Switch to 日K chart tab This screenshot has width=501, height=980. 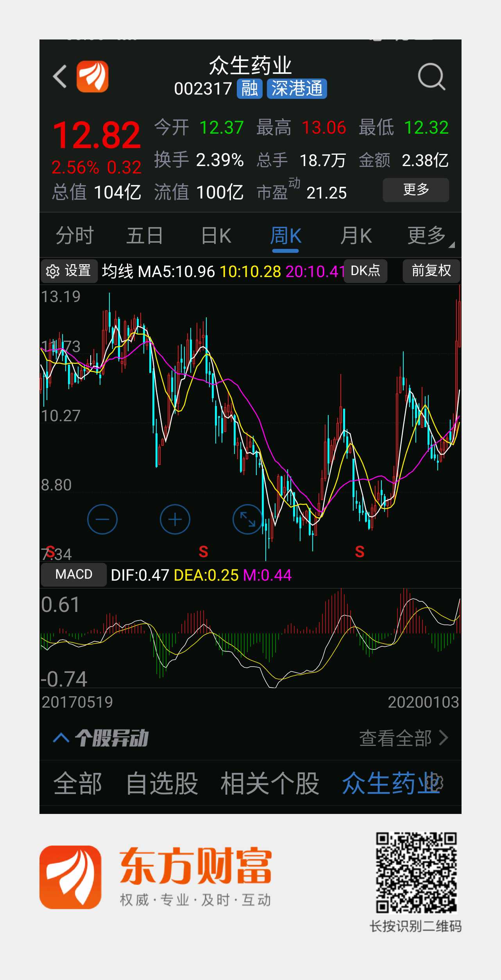click(216, 236)
